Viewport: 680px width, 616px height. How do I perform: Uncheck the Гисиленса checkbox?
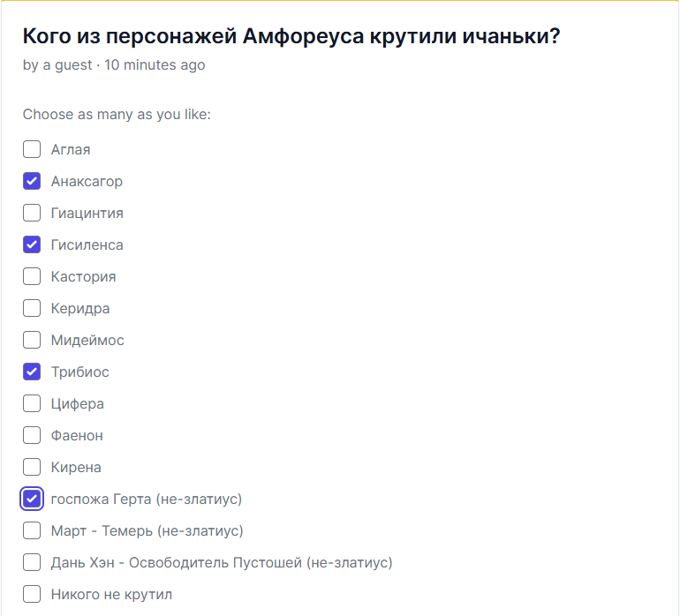[32, 245]
